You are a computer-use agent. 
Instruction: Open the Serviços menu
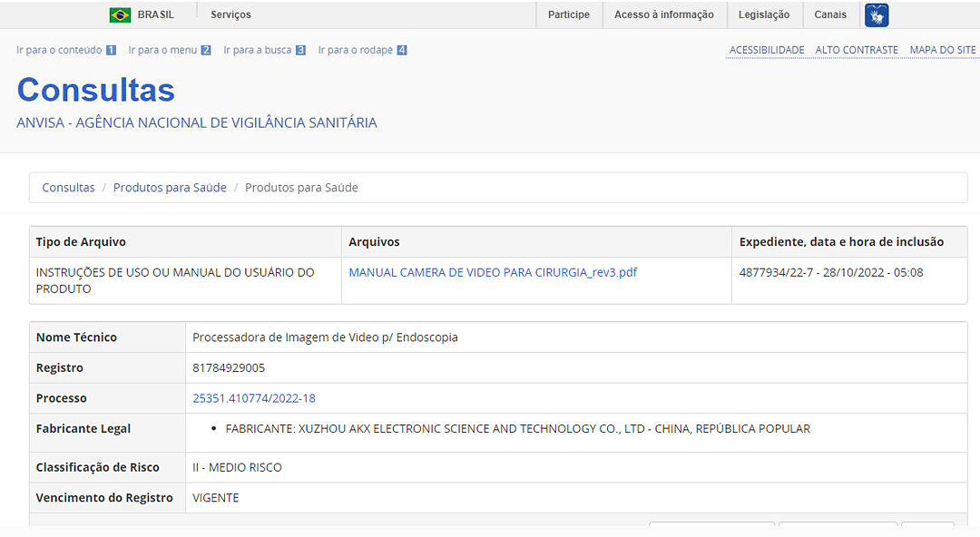tap(230, 15)
